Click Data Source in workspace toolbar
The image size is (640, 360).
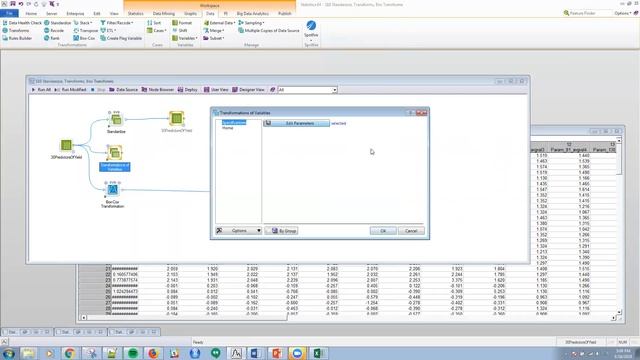pyautogui.click(x=123, y=89)
